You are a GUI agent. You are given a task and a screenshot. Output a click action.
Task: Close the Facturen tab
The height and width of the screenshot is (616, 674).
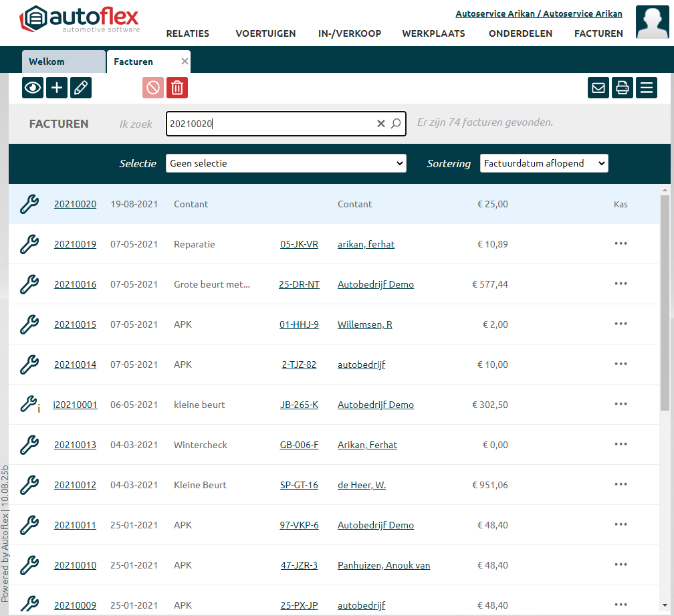pyautogui.click(x=185, y=62)
